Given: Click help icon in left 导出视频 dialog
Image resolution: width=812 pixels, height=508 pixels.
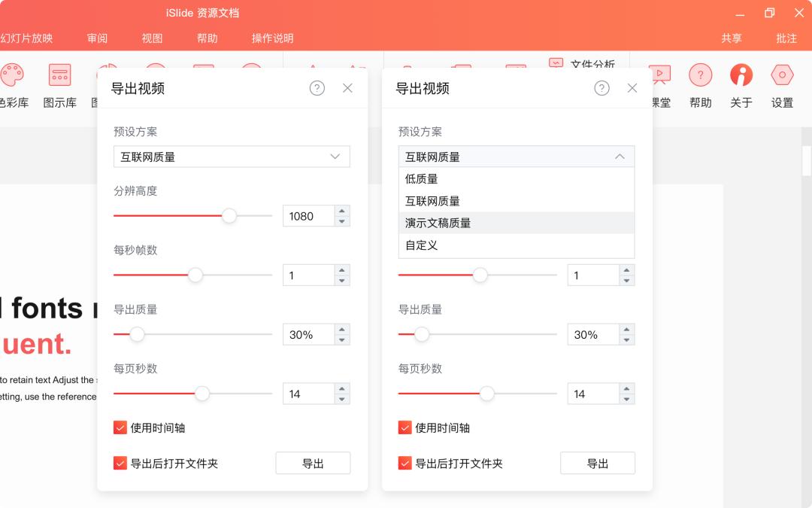Looking at the screenshot, I should [x=317, y=88].
